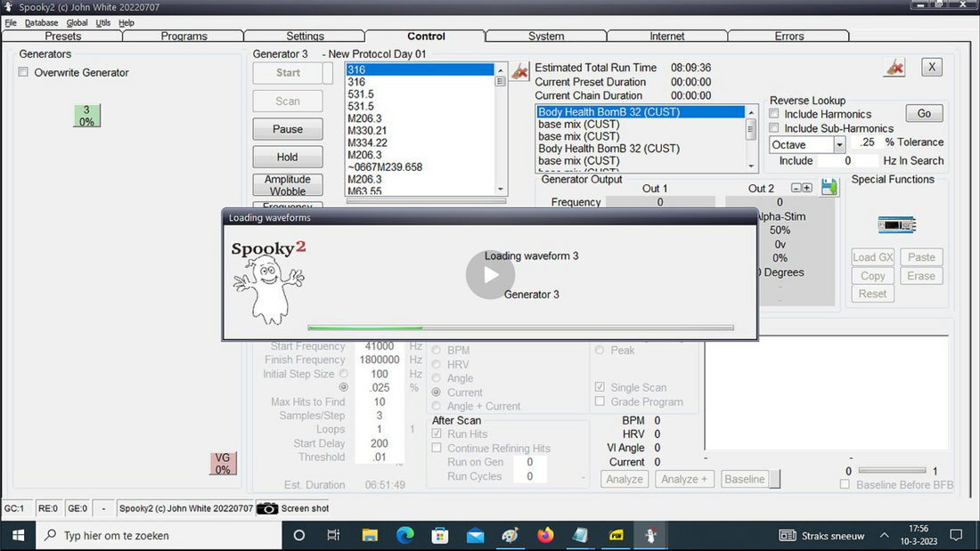Viewport: 980px width, 551px height.
Task: Click the minus collapse button next to Out 2
Action: [797, 188]
